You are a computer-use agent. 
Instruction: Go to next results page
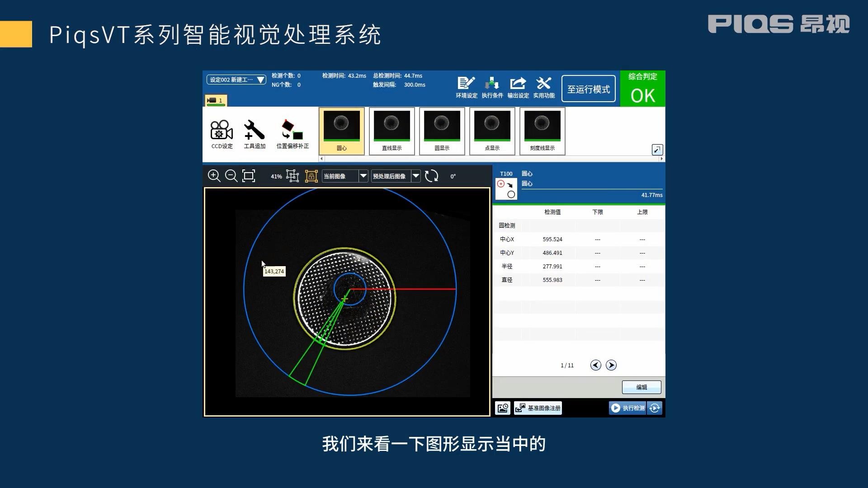coord(611,365)
